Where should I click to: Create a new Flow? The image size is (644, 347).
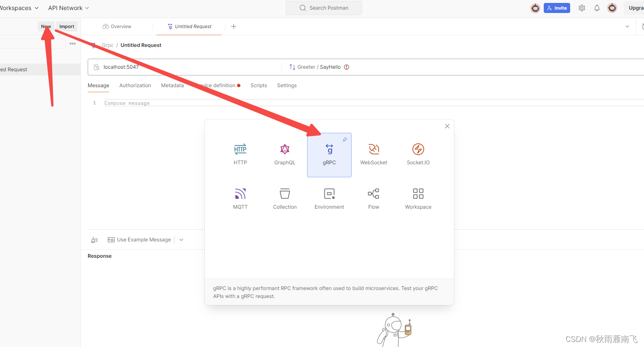pos(374,199)
